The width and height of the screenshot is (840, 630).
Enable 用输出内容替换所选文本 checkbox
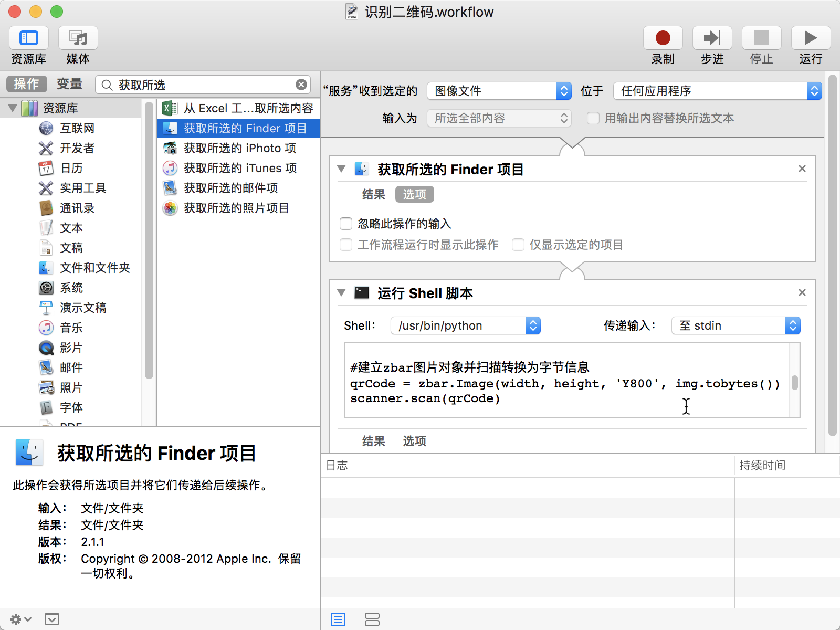coord(593,118)
